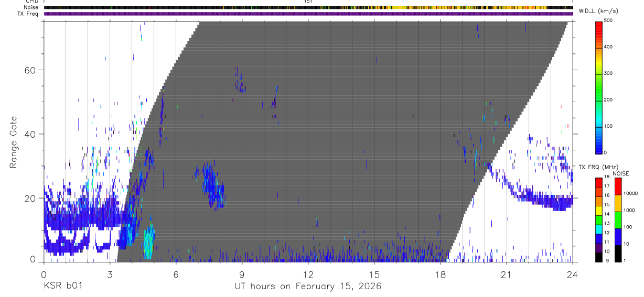Click the 'NOISE' legend title
The width and height of the screenshot is (644, 297).
[x=620, y=173]
